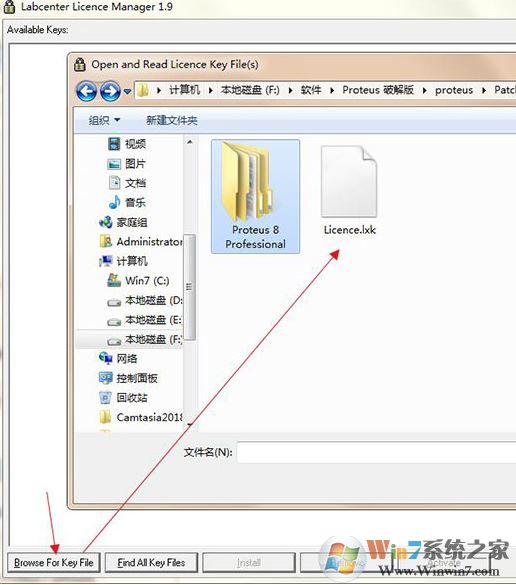Click the sidebar vertical scrollbar thumb
516x585 pixels.
coord(189,287)
